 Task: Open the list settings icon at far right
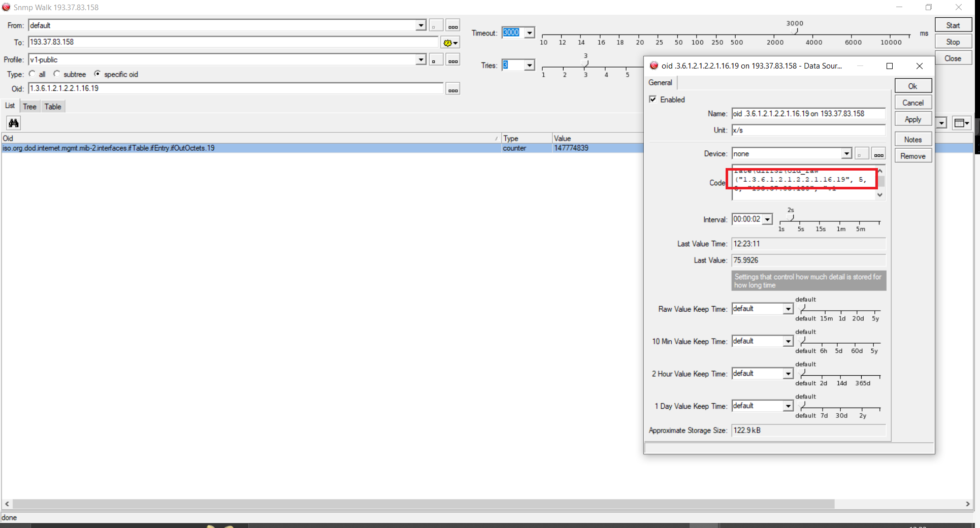coord(962,123)
